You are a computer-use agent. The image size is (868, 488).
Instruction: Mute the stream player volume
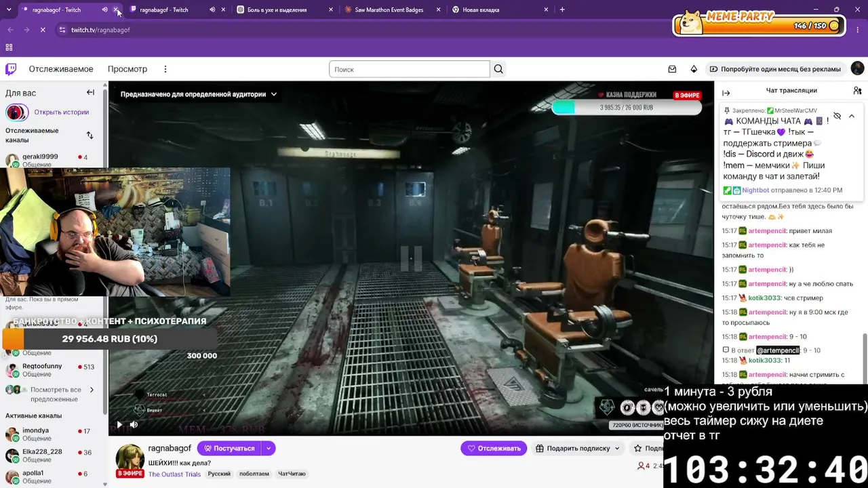[x=134, y=425]
